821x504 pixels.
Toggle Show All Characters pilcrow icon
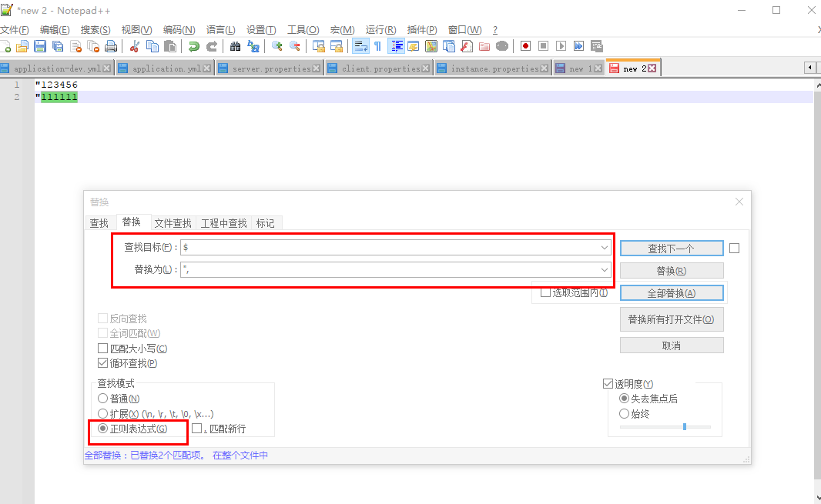pyautogui.click(x=377, y=47)
